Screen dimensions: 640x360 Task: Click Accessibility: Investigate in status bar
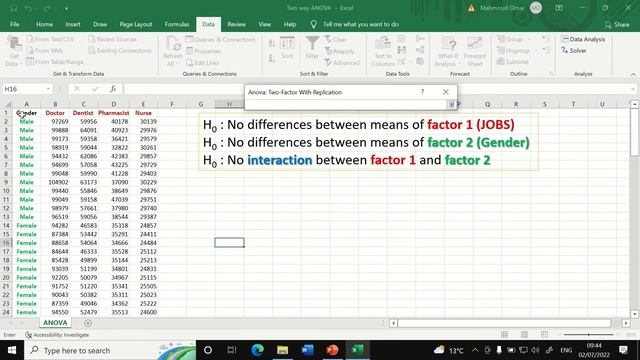(57, 335)
